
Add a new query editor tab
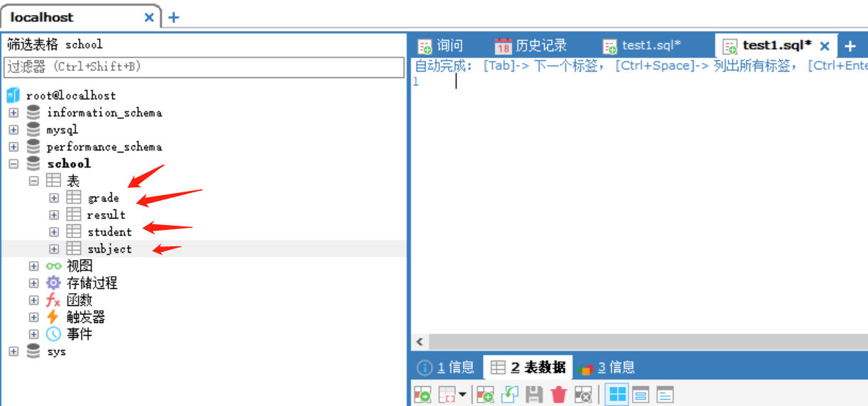tap(850, 46)
